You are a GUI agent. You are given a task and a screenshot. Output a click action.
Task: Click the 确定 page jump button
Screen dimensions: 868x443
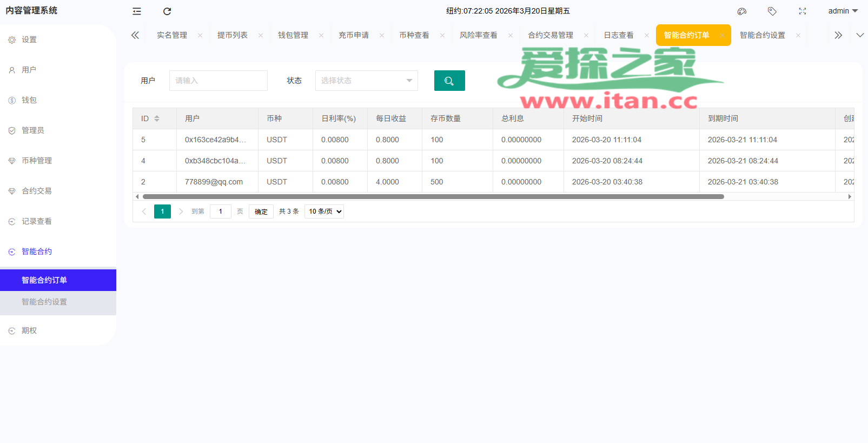click(x=261, y=211)
